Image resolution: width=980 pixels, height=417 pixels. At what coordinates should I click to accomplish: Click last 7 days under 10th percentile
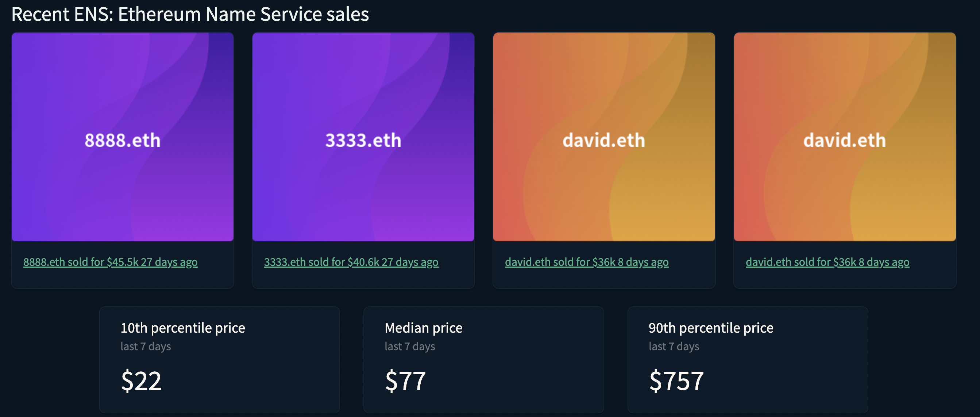click(x=146, y=347)
